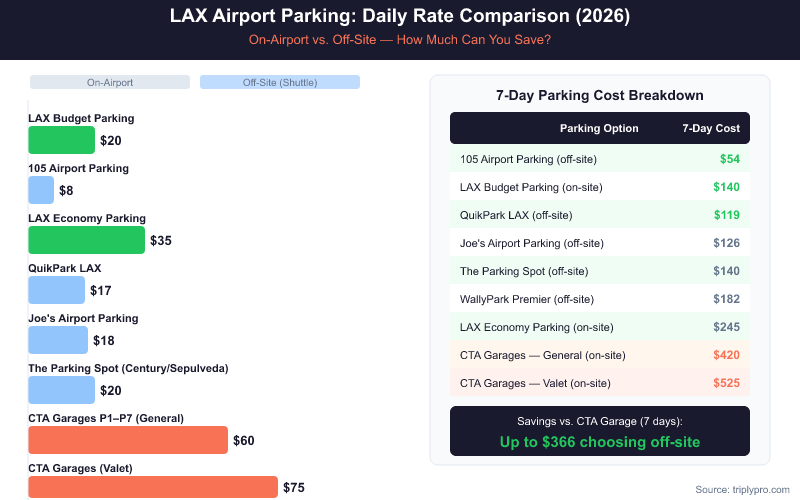
Task: Click the CTA Garages General orange bar
Action: click(x=128, y=440)
